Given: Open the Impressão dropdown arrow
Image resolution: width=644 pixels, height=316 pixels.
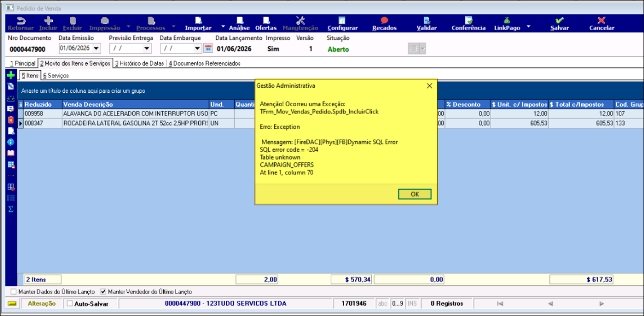Looking at the screenshot, I should [129, 26].
